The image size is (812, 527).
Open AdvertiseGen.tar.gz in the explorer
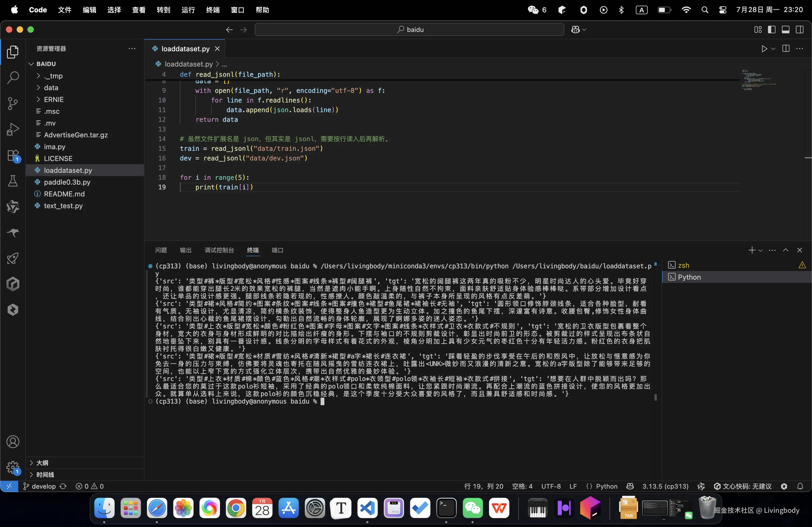coord(85,135)
